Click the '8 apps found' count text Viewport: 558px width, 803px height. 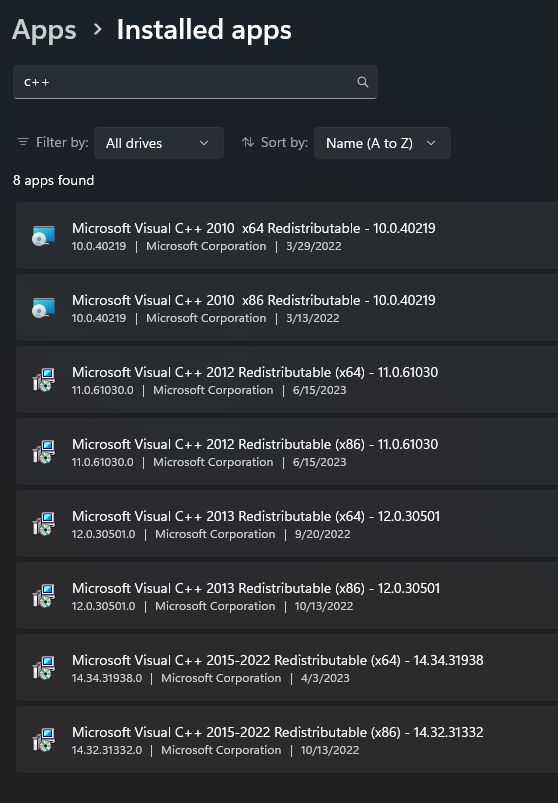pyautogui.click(x=53, y=180)
